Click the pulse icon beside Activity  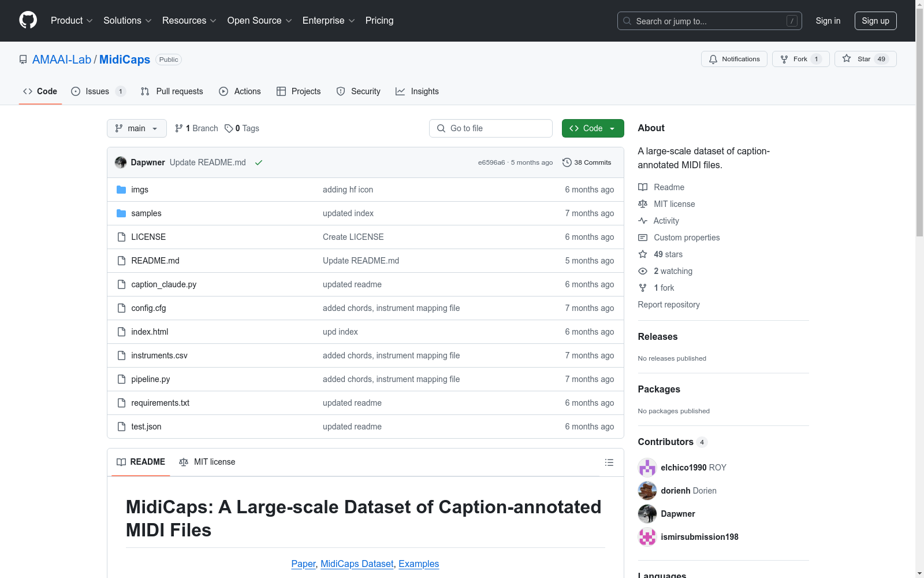pyautogui.click(x=643, y=221)
